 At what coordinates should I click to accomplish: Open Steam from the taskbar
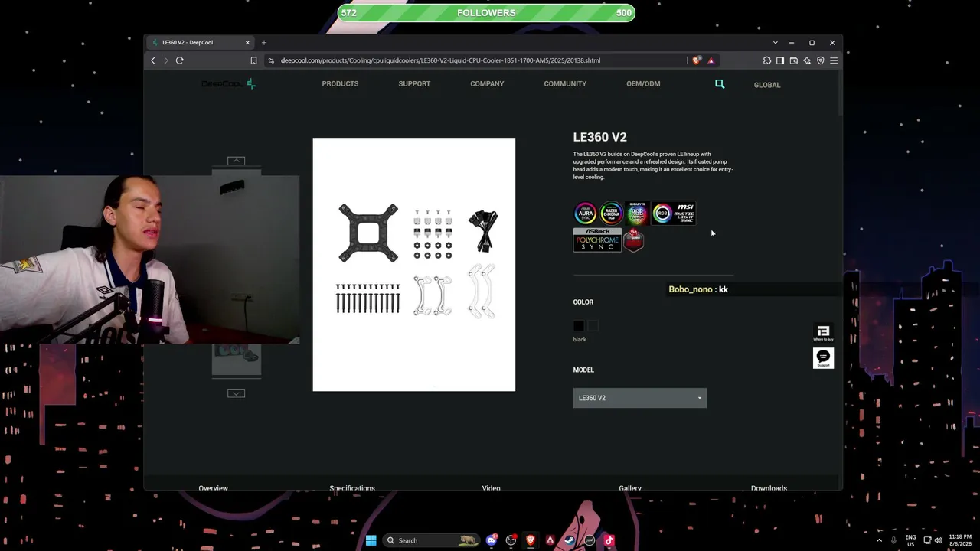tap(569, 540)
